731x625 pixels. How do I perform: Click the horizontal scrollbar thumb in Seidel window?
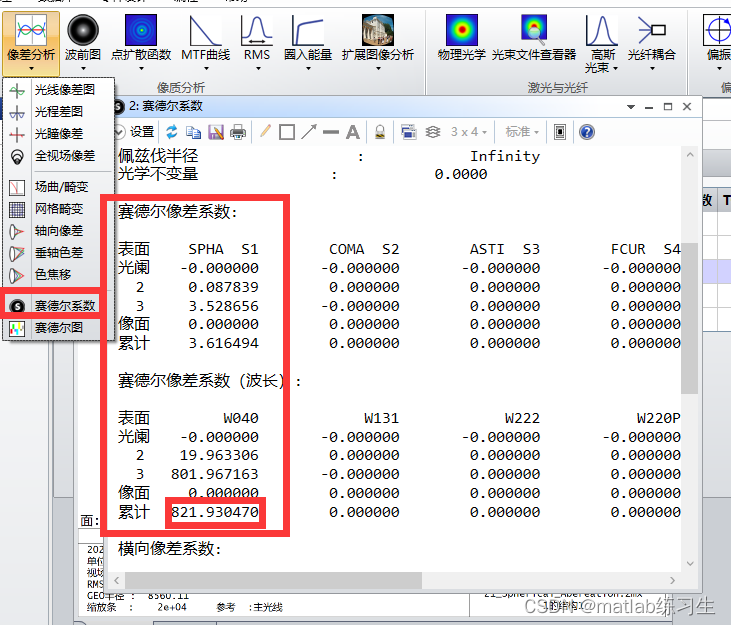(274, 580)
